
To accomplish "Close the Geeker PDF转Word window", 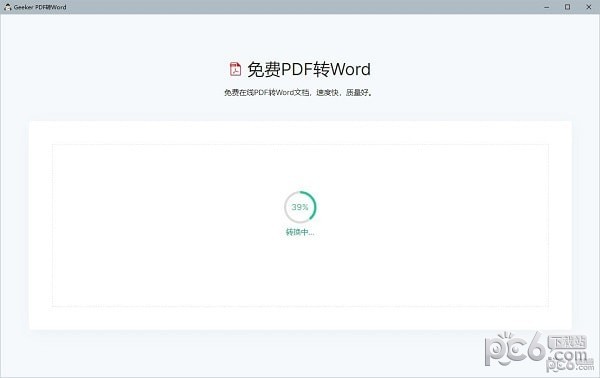I will [x=589, y=7].
